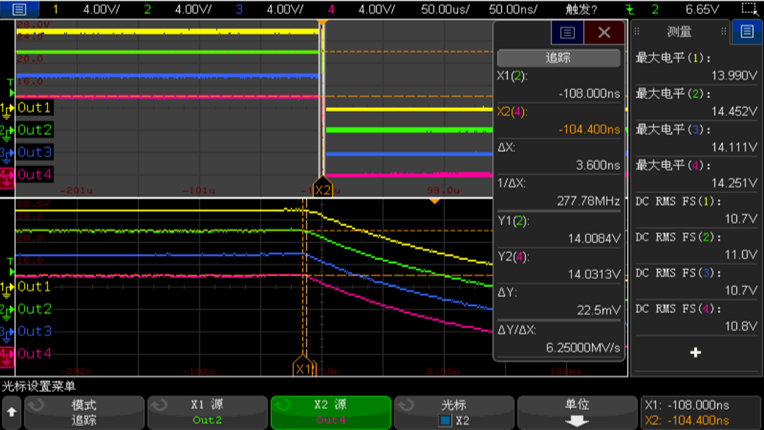Screen dimensions: 764x430
Task: Click channel 4 ground marker in lower window
Action: 7,355
